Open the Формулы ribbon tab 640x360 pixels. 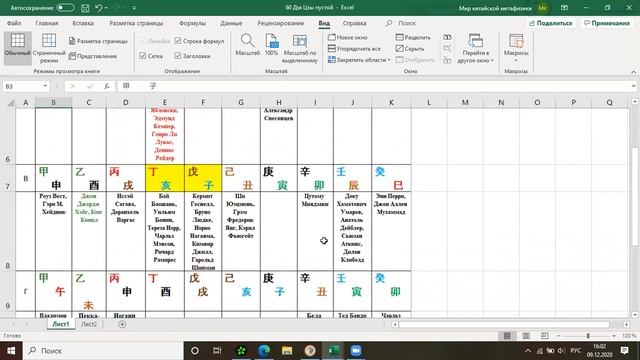(192, 23)
